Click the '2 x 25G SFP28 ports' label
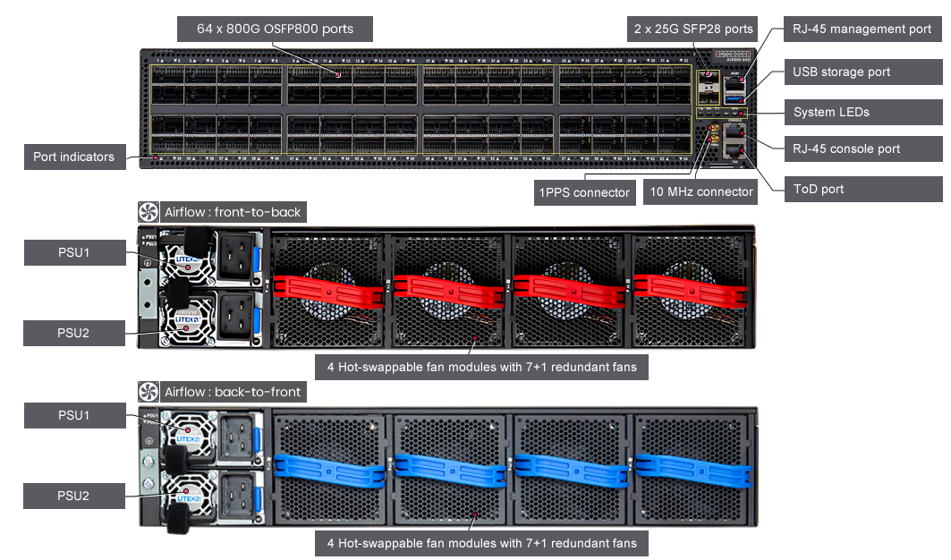Viewport: 951px width, 560px height. pyautogui.click(x=693, y=29)
